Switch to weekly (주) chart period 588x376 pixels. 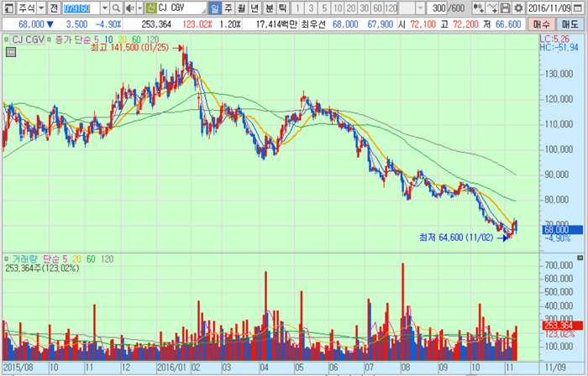pos(228,8)
